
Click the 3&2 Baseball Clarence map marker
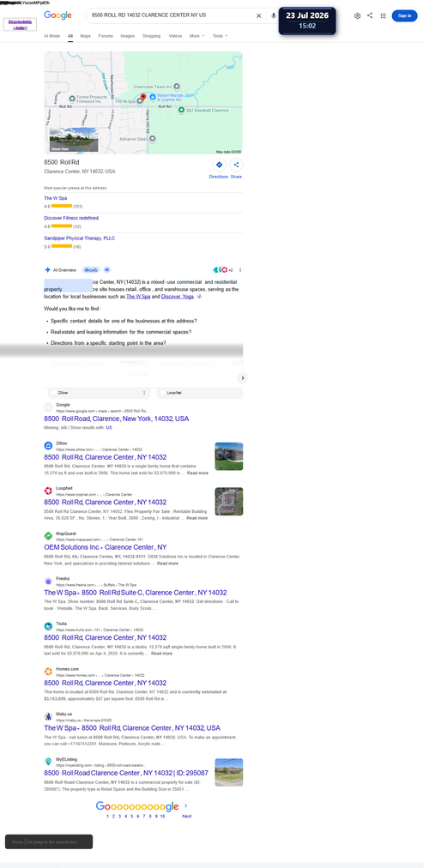point(181,110)
